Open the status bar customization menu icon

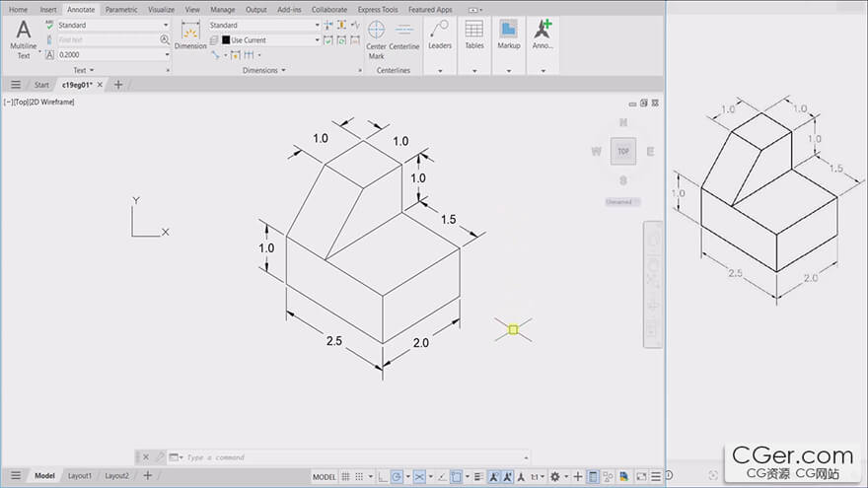(x=656, y=476)
